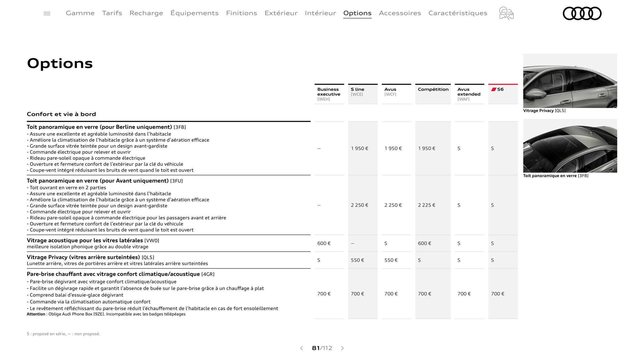
Task: Select the Avus extended [WAF] column header
Action: point(469,94)
